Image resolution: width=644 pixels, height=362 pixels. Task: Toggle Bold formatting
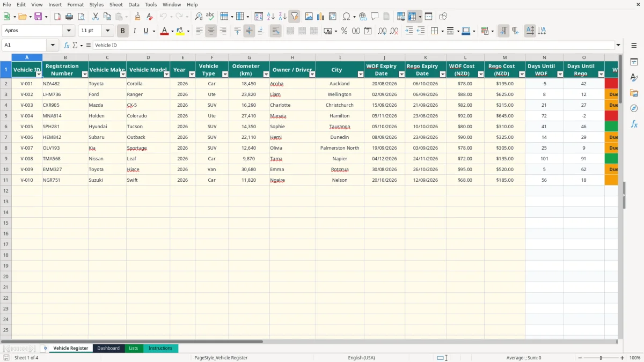click(122, 31)
